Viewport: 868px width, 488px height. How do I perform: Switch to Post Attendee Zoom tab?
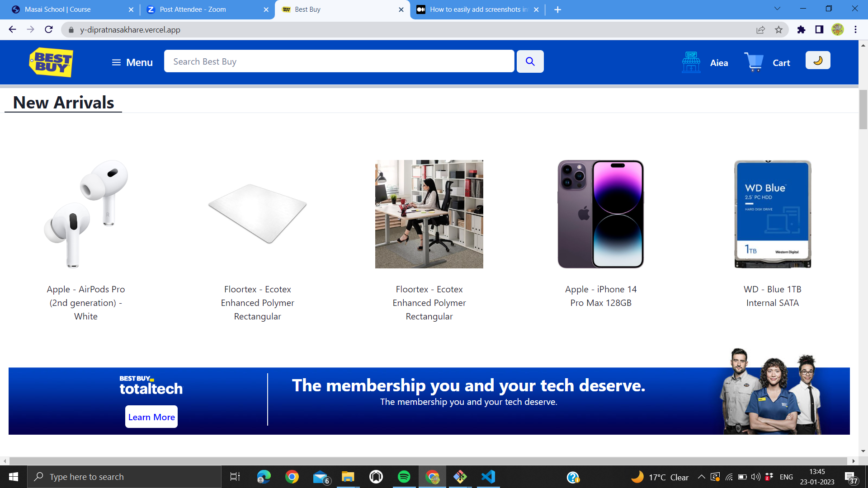click(x=193, y=9)
